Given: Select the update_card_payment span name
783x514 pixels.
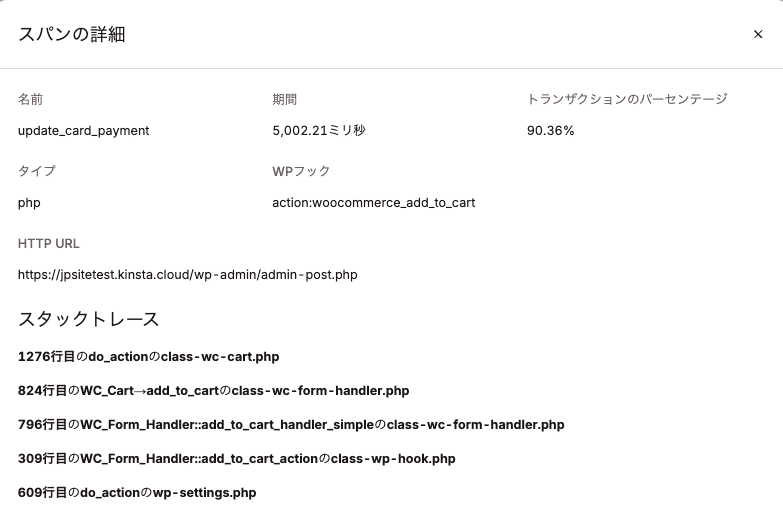Looking at the screenshot, I should tap(84, 130).
